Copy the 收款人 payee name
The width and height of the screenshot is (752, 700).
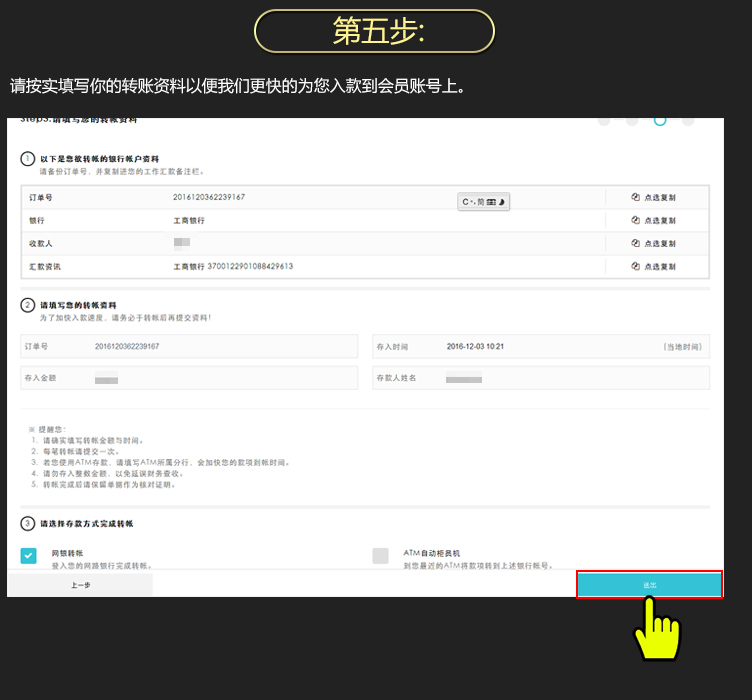(654, 243)
